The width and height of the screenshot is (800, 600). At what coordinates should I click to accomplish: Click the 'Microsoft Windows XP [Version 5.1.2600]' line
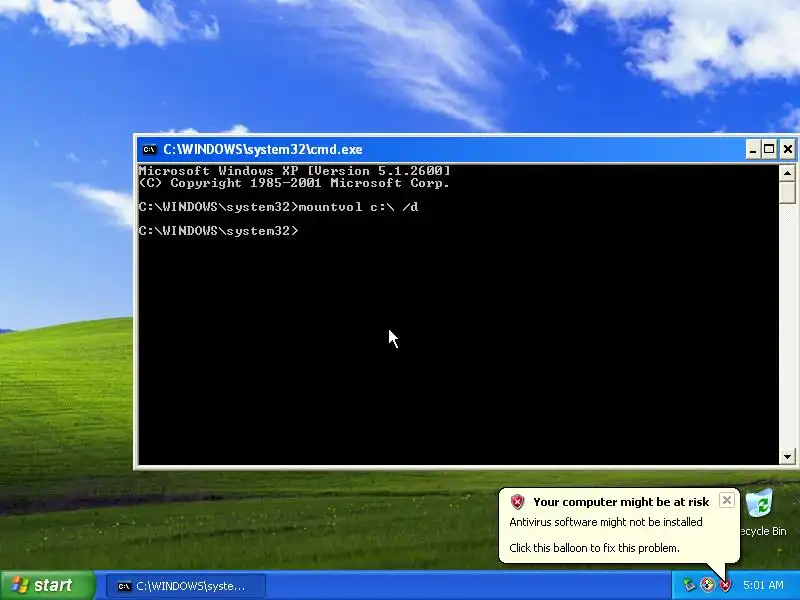coord(294,170)
